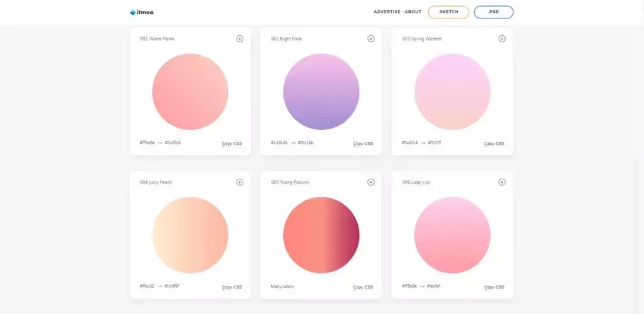644x314 pixels.
Task: Open the ABOUT menu item
Action: point(413,12)
